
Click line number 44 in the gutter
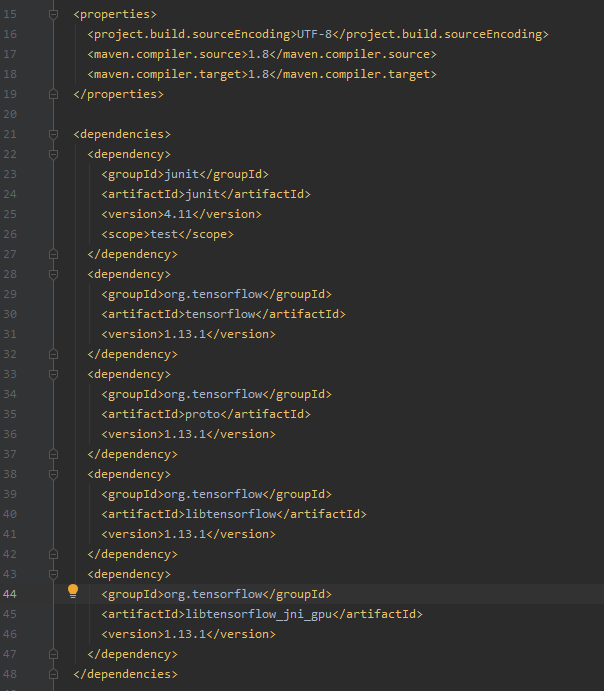click(10, 594)
